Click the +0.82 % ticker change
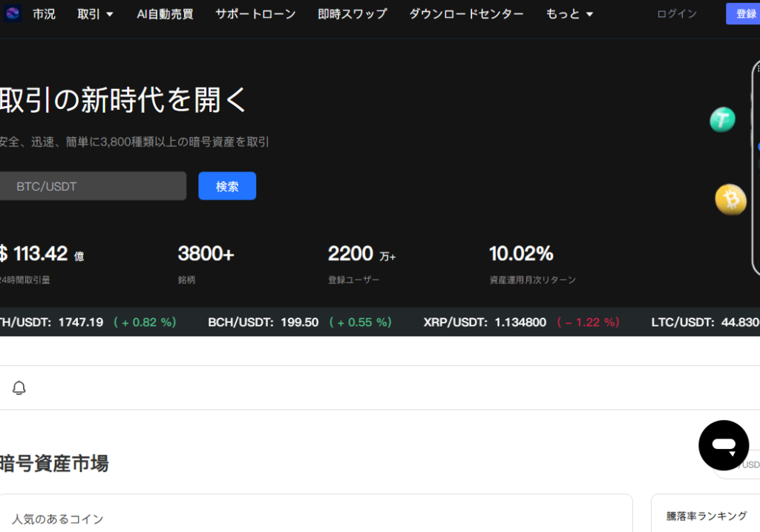 point(145,322)
